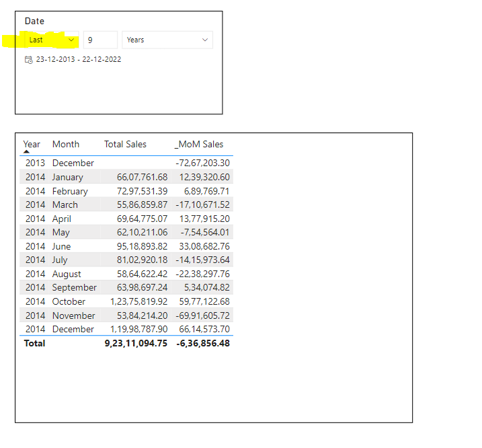Select MoM value -14,15,973.64
482x448 pixels.
[202, 260]
